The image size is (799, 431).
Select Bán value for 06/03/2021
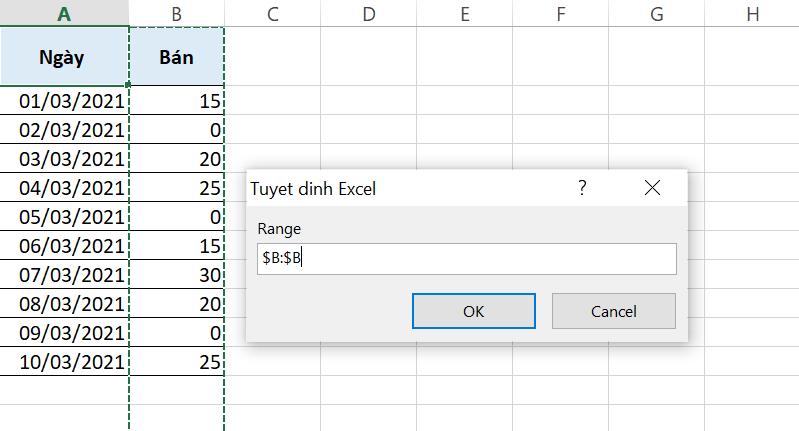(x=176, y=246)
